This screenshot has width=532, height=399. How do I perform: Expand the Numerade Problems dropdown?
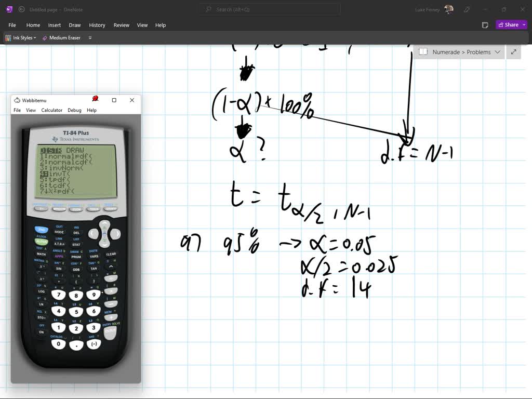(x=498, y=52)
